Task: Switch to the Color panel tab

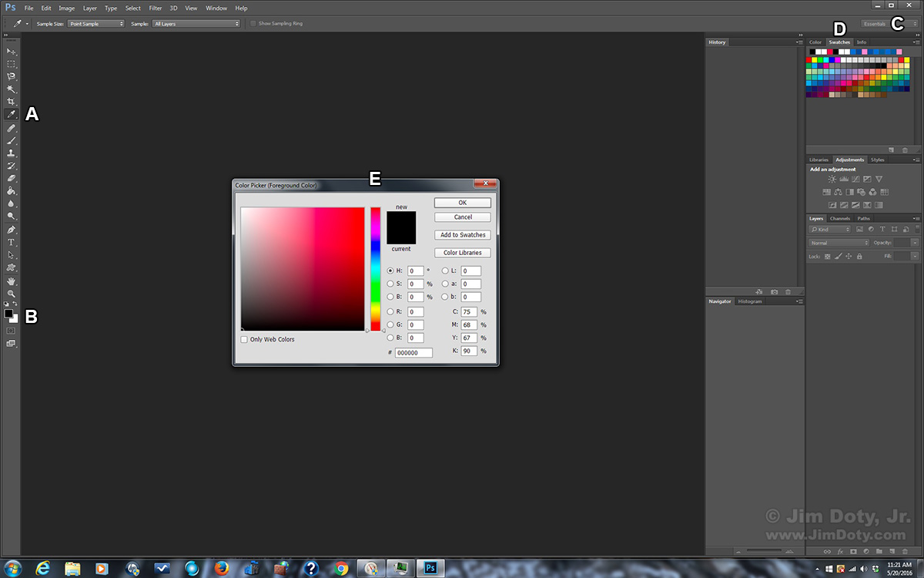Action: 816,42
